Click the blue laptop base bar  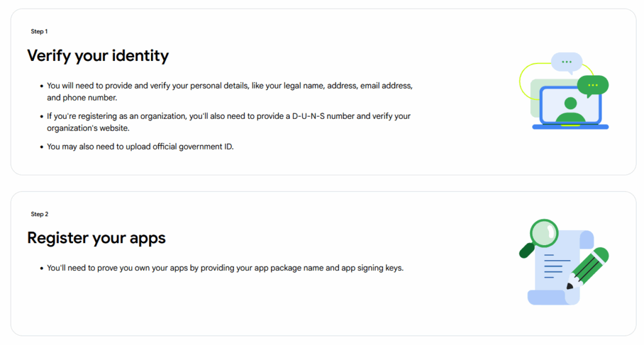click(570, 127)
